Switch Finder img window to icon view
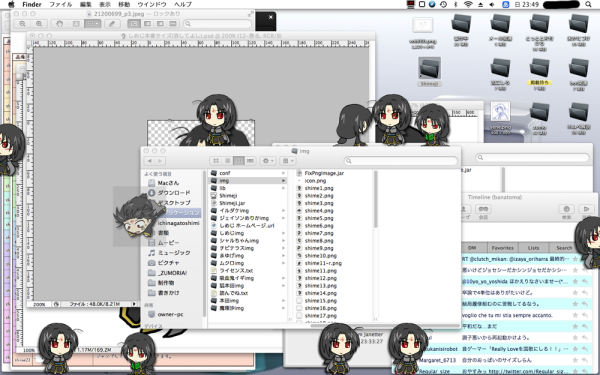 (216, 161)
